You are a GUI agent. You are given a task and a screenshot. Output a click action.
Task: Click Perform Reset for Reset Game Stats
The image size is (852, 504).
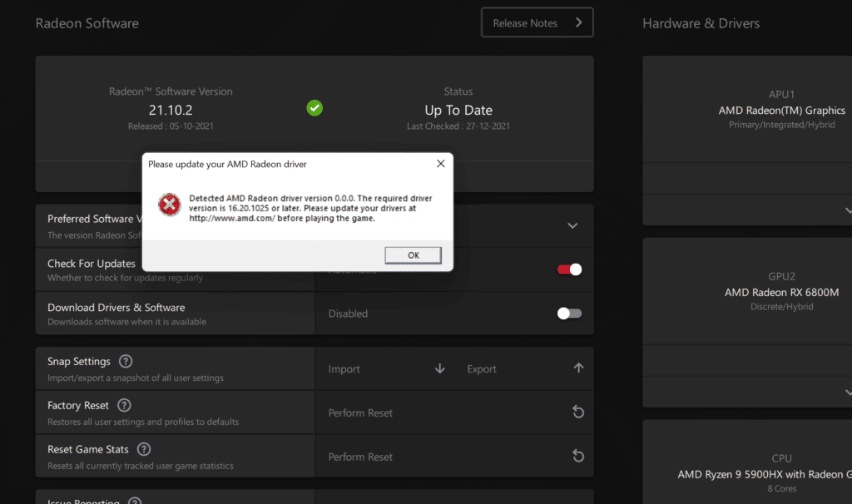[360, 457]
